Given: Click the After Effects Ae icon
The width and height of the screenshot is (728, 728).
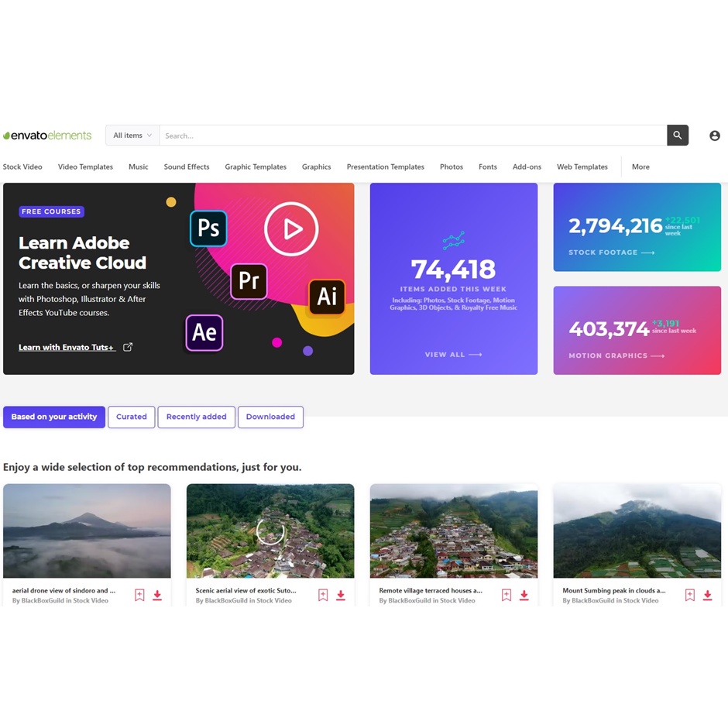Looking at the screenshot, I should (x=204, y=332).
